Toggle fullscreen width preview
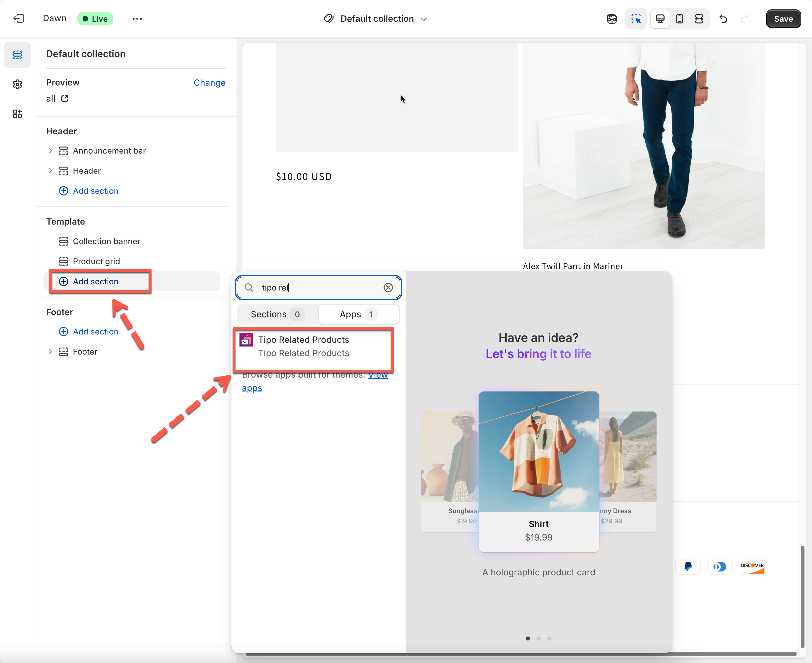 pos(699,19)
